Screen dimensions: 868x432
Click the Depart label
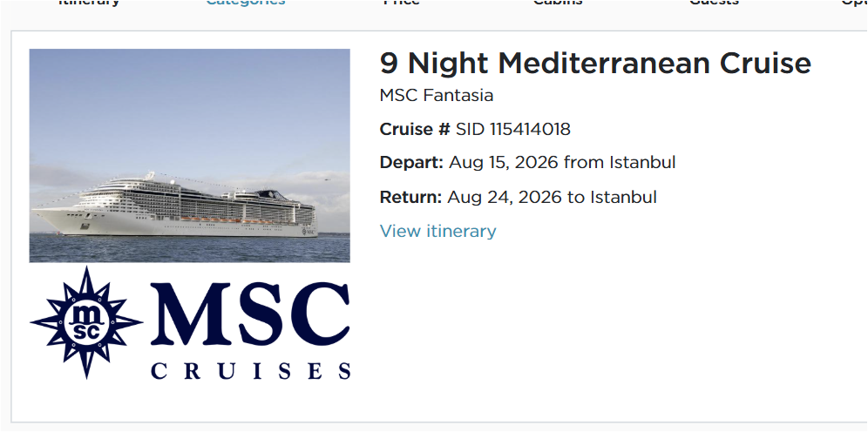(411, 162)
